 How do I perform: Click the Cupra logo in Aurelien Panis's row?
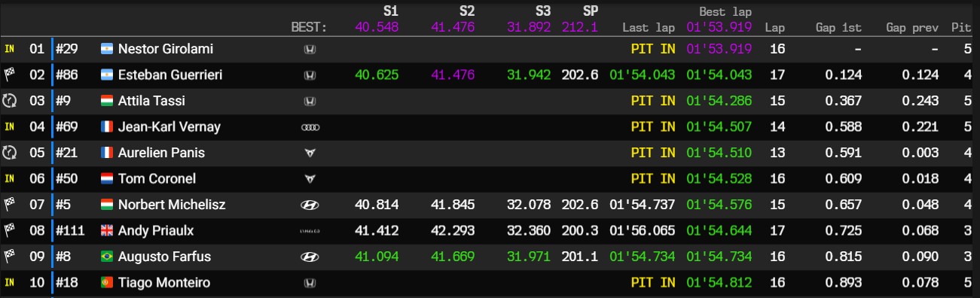[x=309, y=153]
